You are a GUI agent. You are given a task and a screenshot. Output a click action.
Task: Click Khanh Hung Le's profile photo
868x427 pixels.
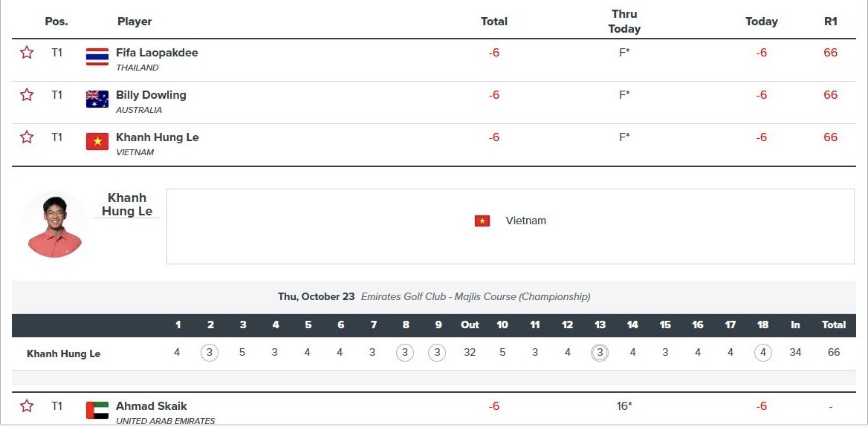(54, 226)
